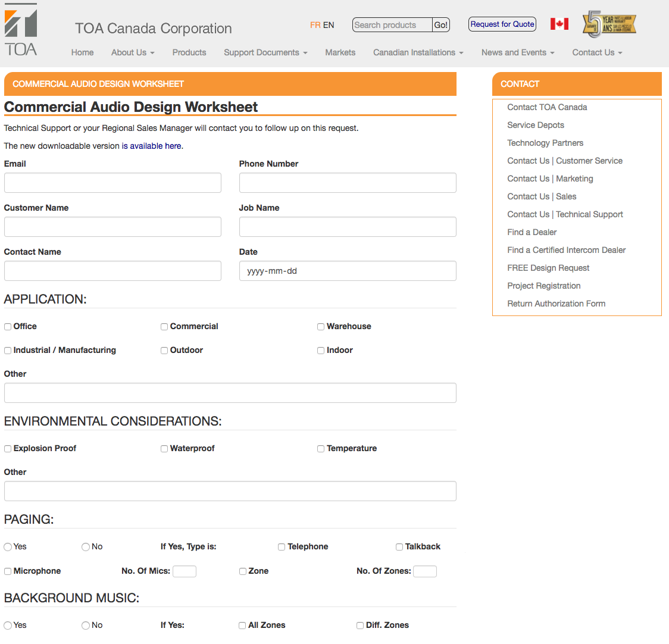This screenshot has height=644, width=669.
Task: Click the 5 year warranty badge
Action: [609, 24]
